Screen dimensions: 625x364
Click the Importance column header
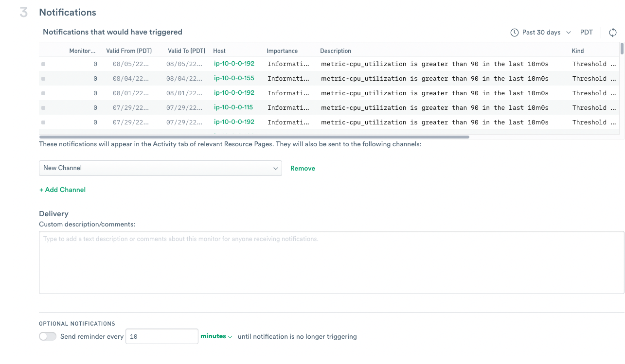tap(282, 51)
